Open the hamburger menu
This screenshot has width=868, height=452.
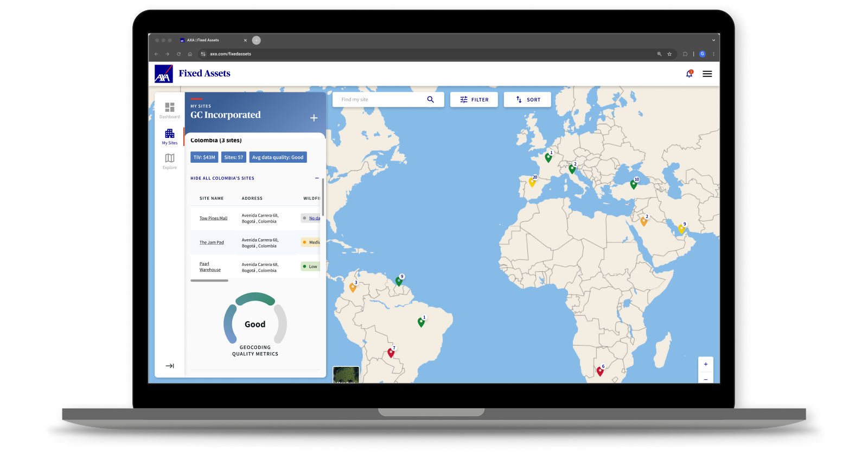pyautogui.click(x=707, y=74)
